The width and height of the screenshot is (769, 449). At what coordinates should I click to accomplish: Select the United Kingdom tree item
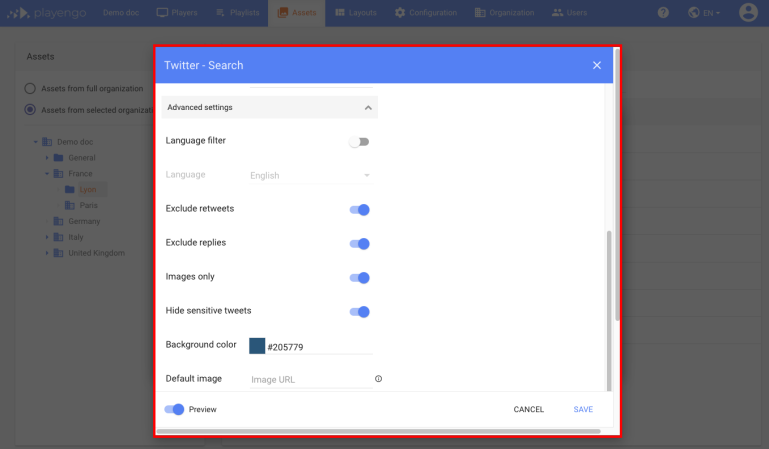(96, 253)
